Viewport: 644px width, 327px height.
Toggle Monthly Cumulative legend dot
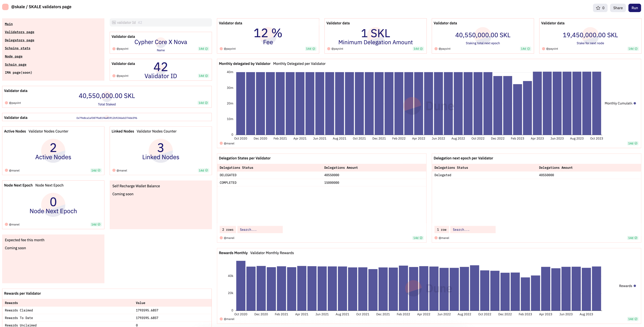[635, 103]
